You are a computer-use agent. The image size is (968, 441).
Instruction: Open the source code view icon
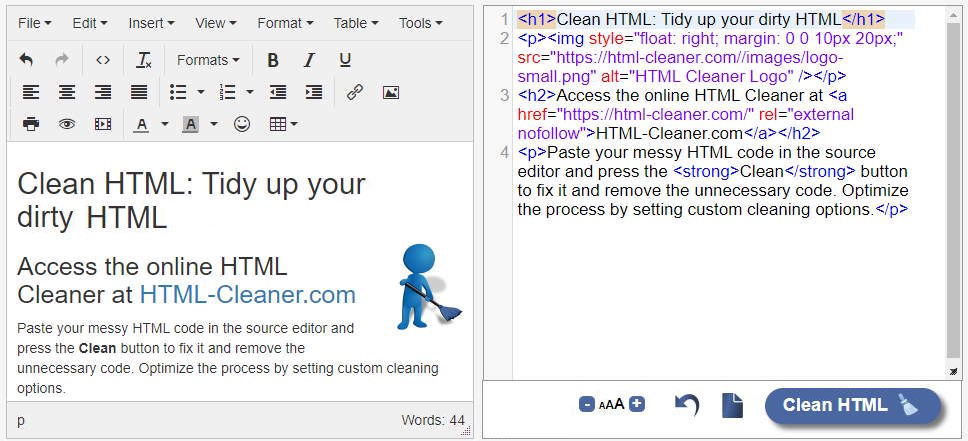point(103,60)
